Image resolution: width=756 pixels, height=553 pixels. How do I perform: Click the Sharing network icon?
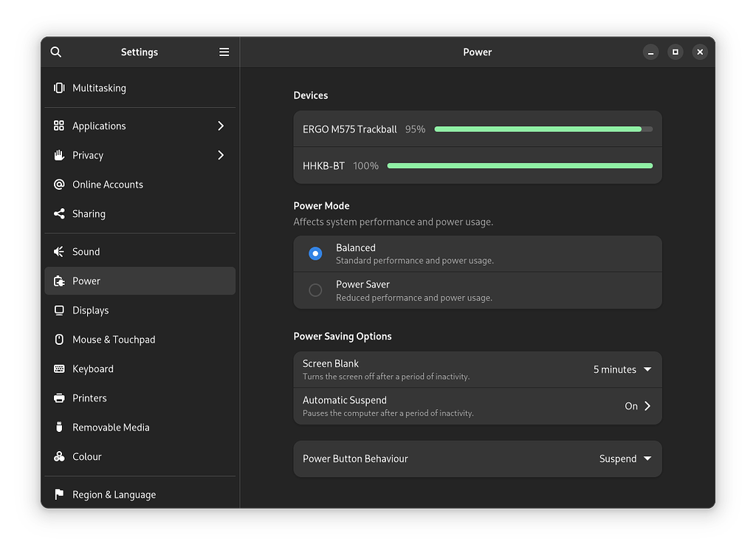pos(59,213)
